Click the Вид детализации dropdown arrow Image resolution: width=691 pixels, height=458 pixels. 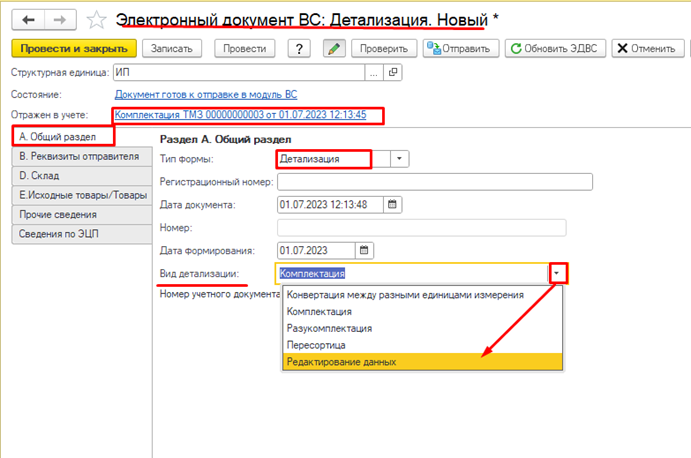558,272
